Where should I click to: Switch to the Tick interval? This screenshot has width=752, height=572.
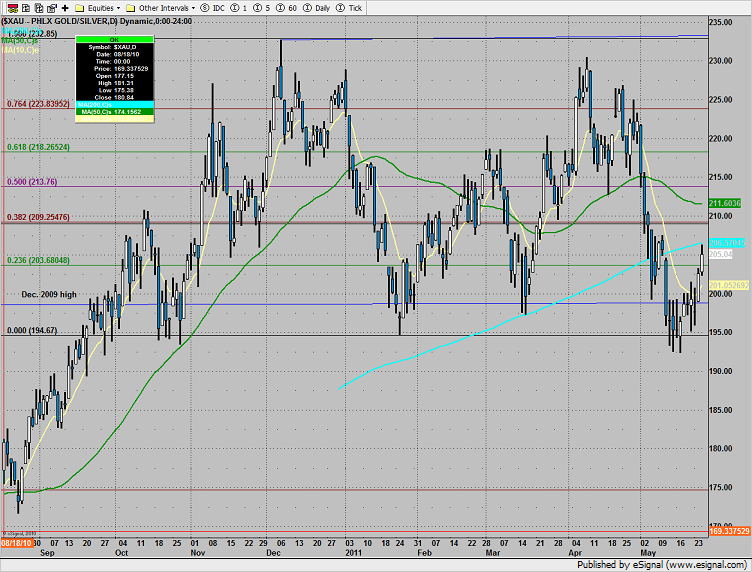(x=349, y=8)
